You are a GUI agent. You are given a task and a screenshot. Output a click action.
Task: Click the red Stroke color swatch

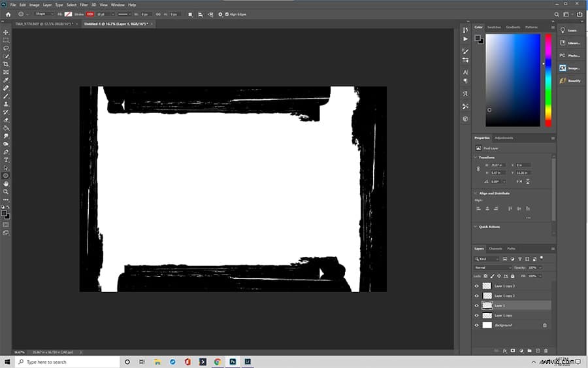[x=90, y=14]
